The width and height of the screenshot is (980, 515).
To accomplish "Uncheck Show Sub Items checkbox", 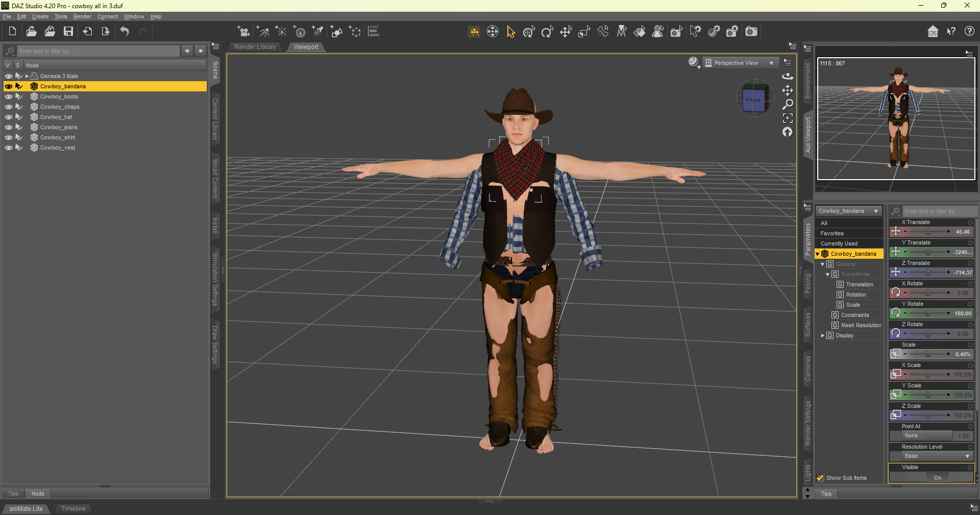I will [820, 478].
